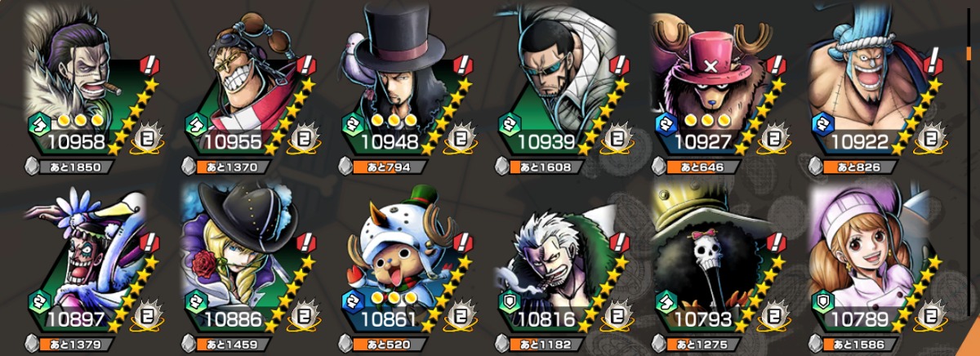Pick the pink-haired chef character rated 10789
This screenshot has height=356, width=980.
[x=874, y=261]
